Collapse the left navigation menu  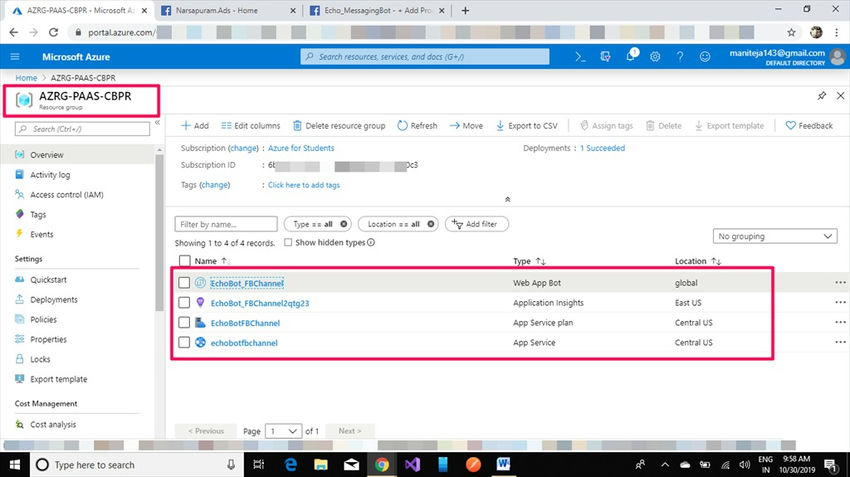[x=157, y=123]
